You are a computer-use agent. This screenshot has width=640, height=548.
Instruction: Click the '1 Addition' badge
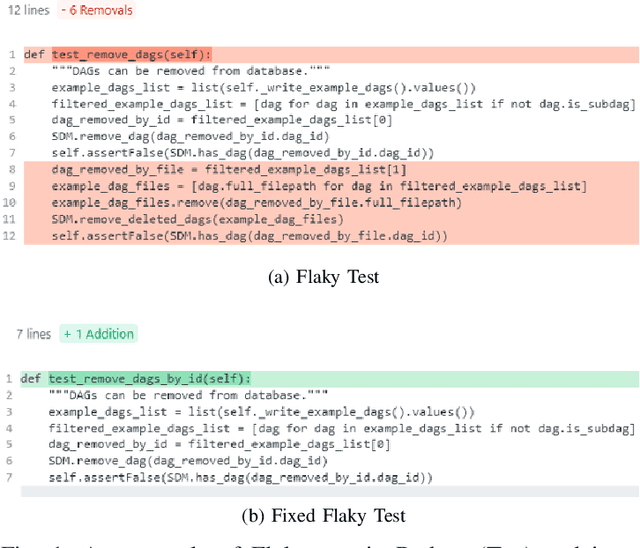(x=98, y=334)
